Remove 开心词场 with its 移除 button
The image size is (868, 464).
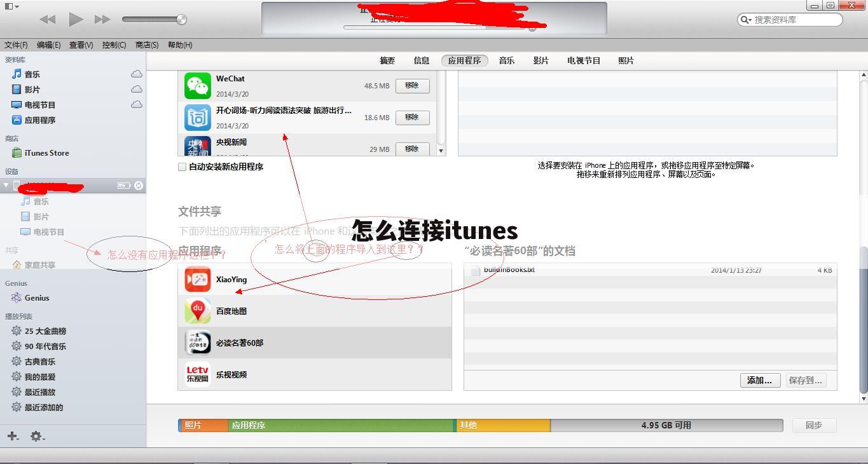coord(412,118)
